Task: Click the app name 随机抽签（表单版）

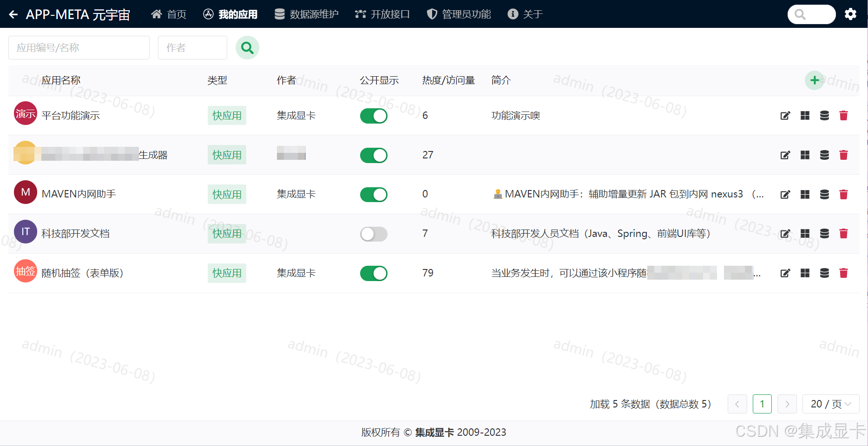Action: coord(83,273)
